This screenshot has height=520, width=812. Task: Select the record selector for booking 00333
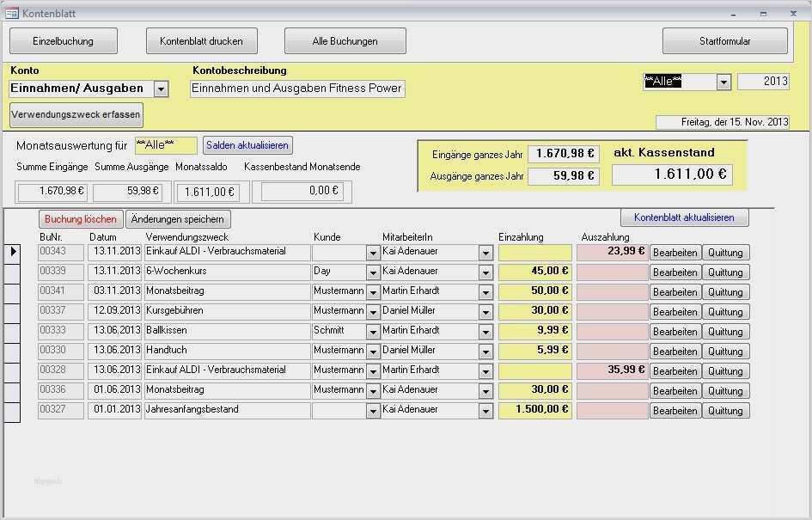tap(12, 331)
